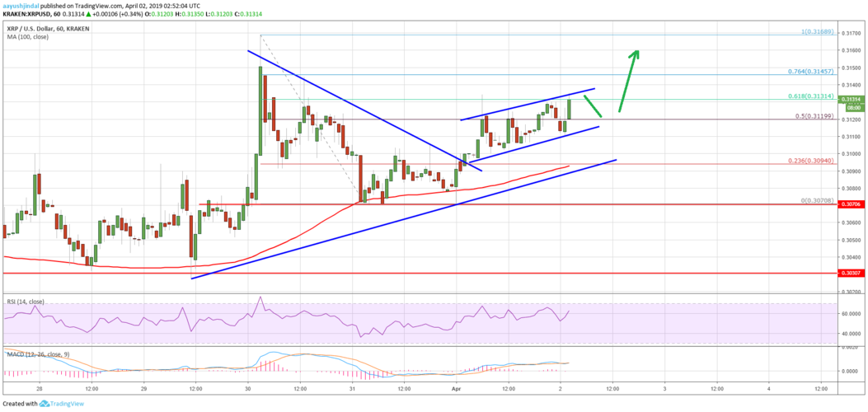
Task: Click the '28' date on time axis
Action: [40, 389]
